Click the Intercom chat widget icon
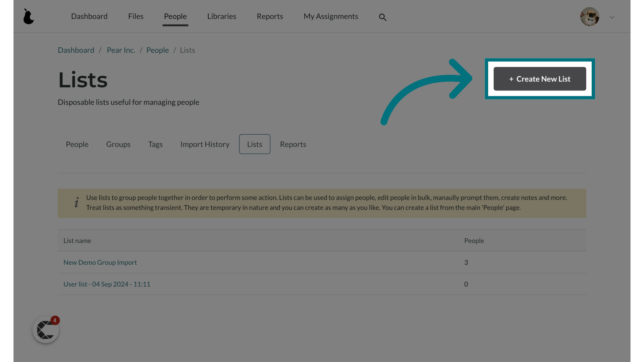 pos(45,330)
